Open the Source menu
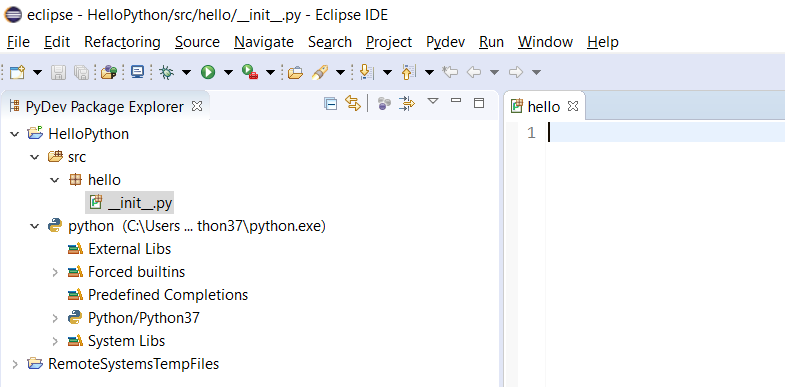The image size is (785, 387). pos(197,42)
